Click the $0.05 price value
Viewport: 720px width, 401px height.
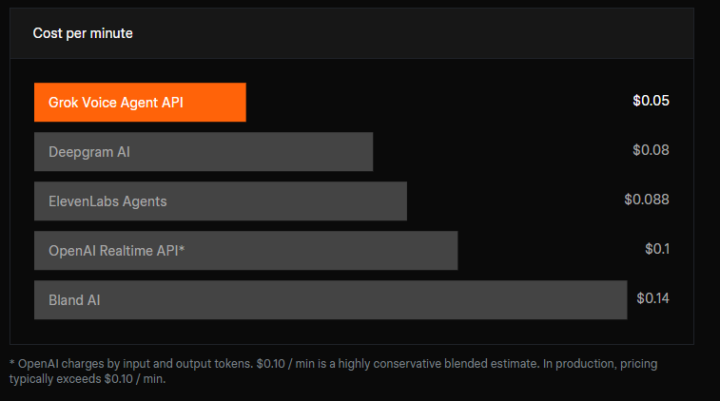tap(651, 101)
